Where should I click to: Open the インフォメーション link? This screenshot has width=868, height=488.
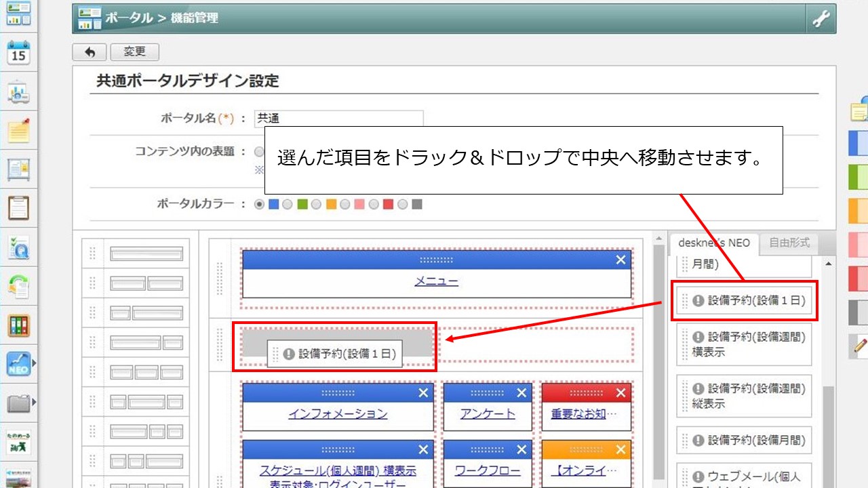tap(338, 413)
